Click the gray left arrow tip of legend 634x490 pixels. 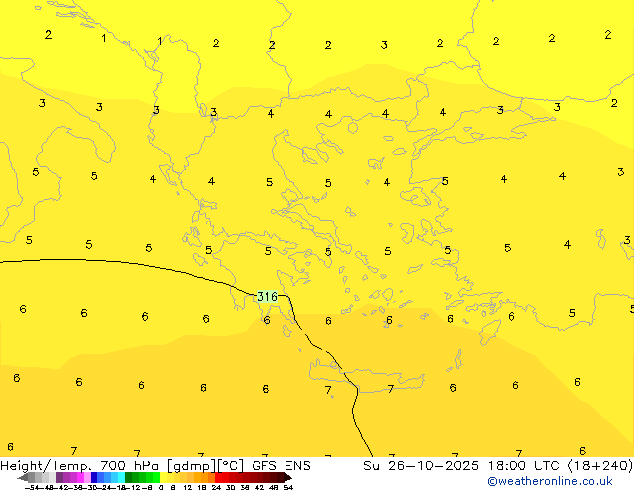pos(23,478)
